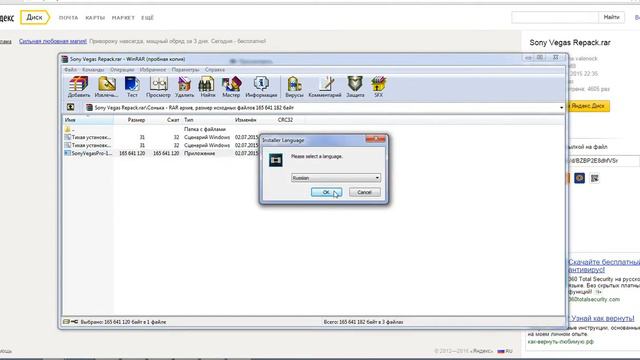Open the 360totalsecurity.com ad link

pos(594,299)
